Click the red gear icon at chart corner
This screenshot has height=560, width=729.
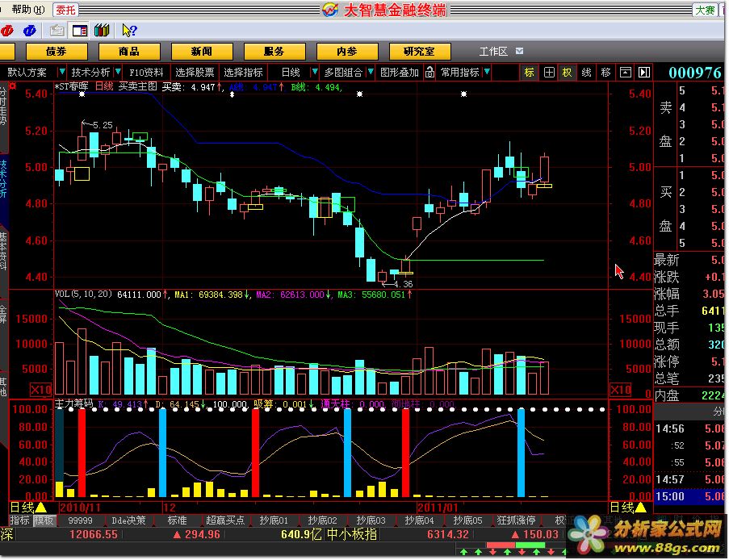pos(13,86)
